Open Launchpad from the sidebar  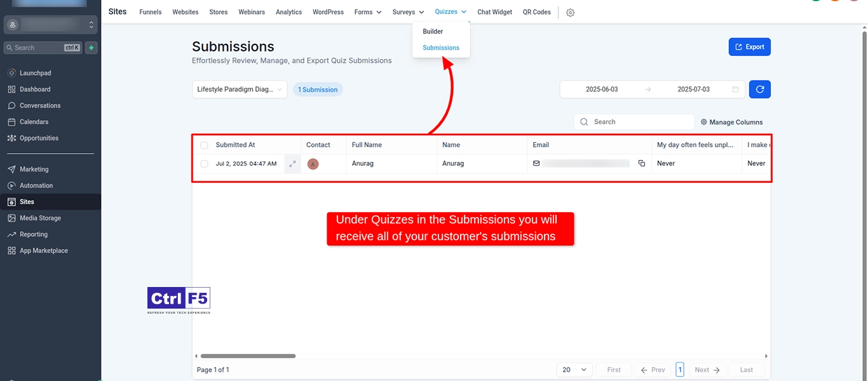(35, 73)
